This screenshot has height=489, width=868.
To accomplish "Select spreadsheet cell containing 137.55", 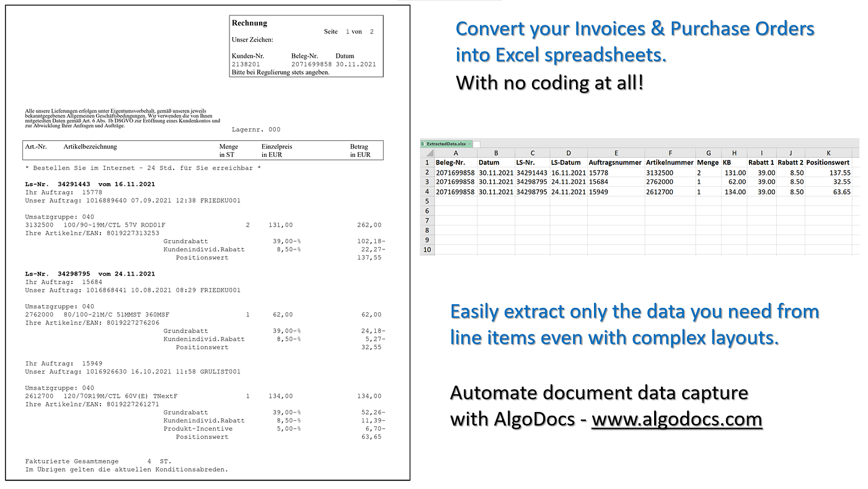I will click(828, 173).
